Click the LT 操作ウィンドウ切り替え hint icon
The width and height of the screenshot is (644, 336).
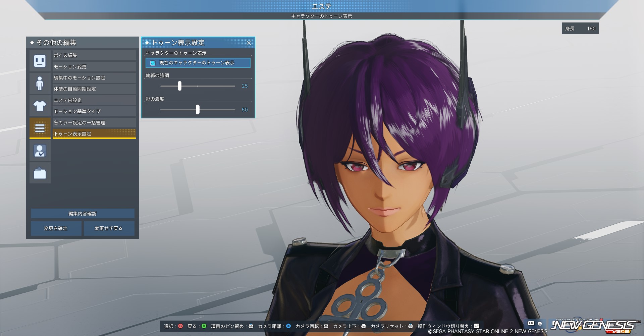(x=477, y=326)
